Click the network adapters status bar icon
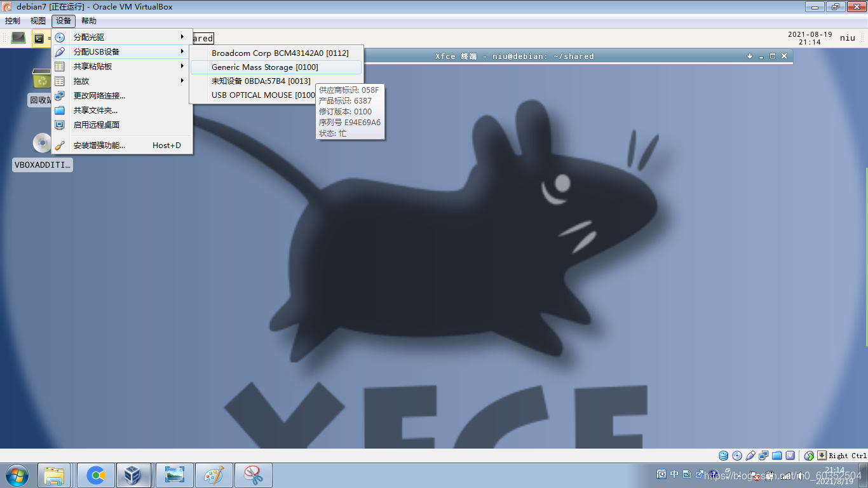 (x=764, y=456)
